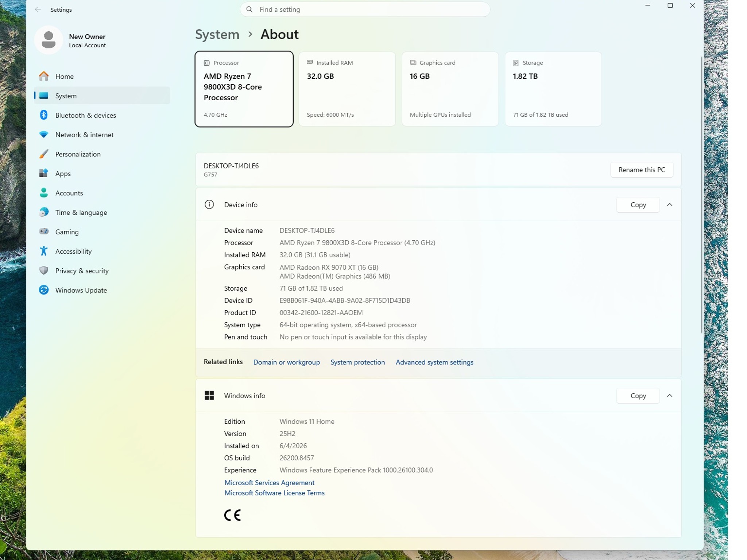Collapse the Device info section chevron
Screen dimensions: 747x560
click(669, 205)
